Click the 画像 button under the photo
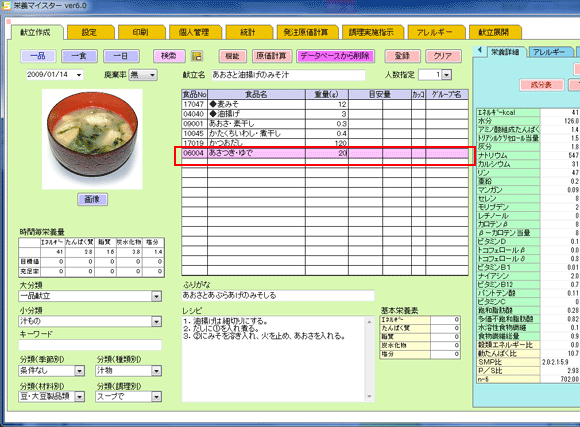 (x=92, y=200)
